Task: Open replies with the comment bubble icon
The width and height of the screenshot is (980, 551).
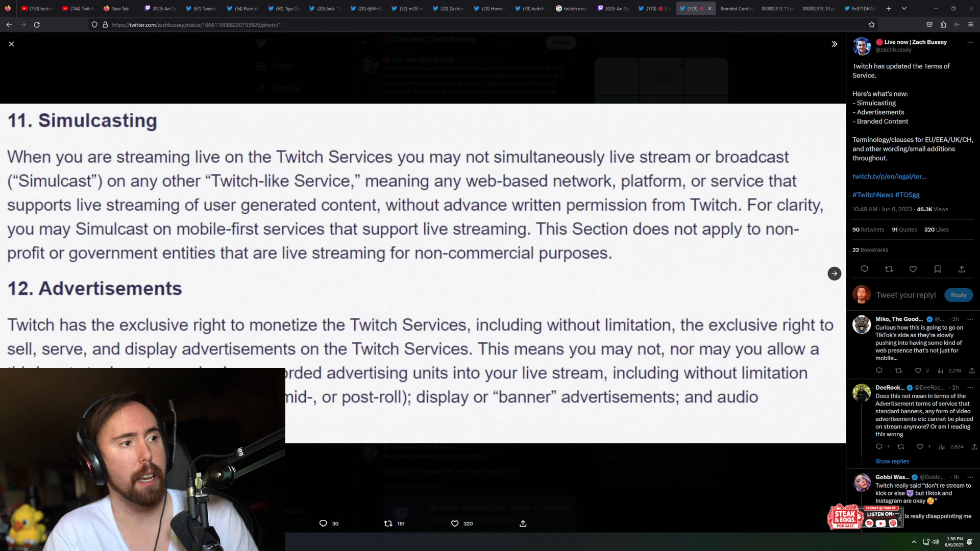Action: pos(864,269)
